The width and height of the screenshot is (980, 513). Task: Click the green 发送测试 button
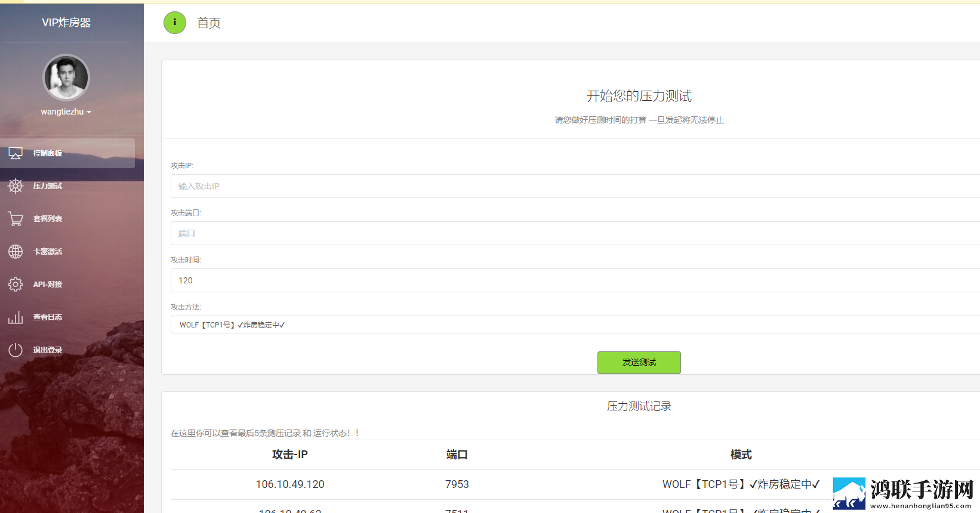pyautogui.click(x=639, y=363)
